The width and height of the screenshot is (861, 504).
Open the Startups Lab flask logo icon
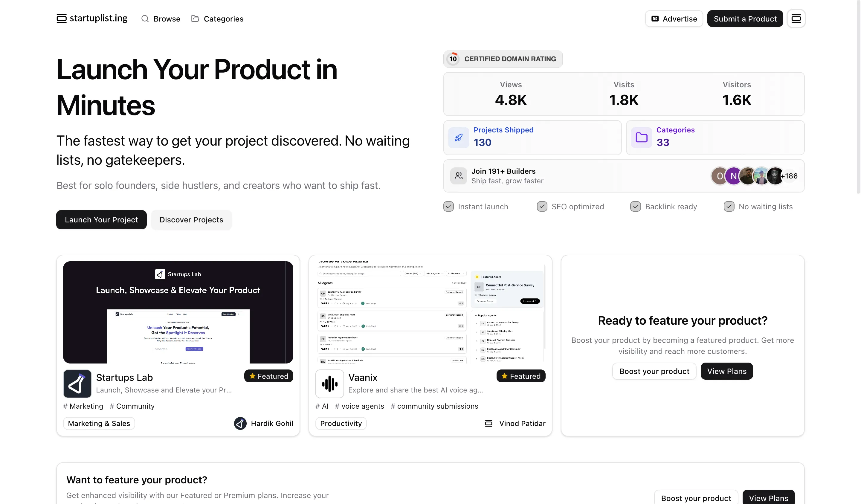pos(77,384)
